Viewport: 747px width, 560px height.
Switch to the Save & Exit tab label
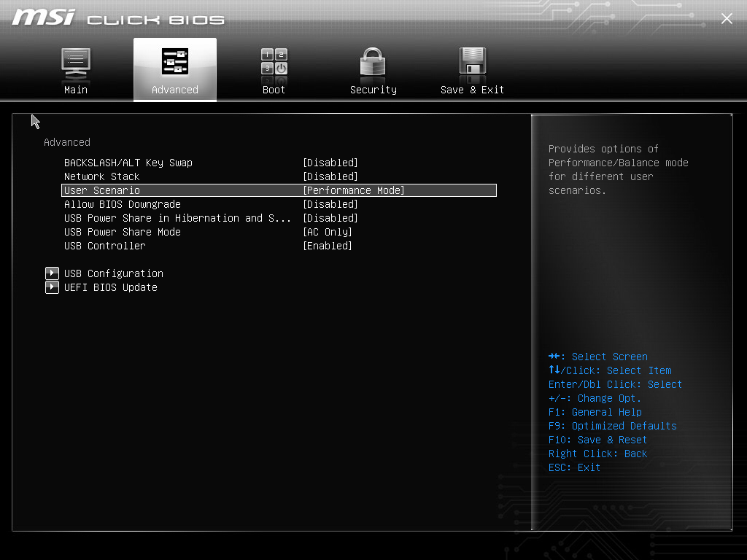pos(472,90)
